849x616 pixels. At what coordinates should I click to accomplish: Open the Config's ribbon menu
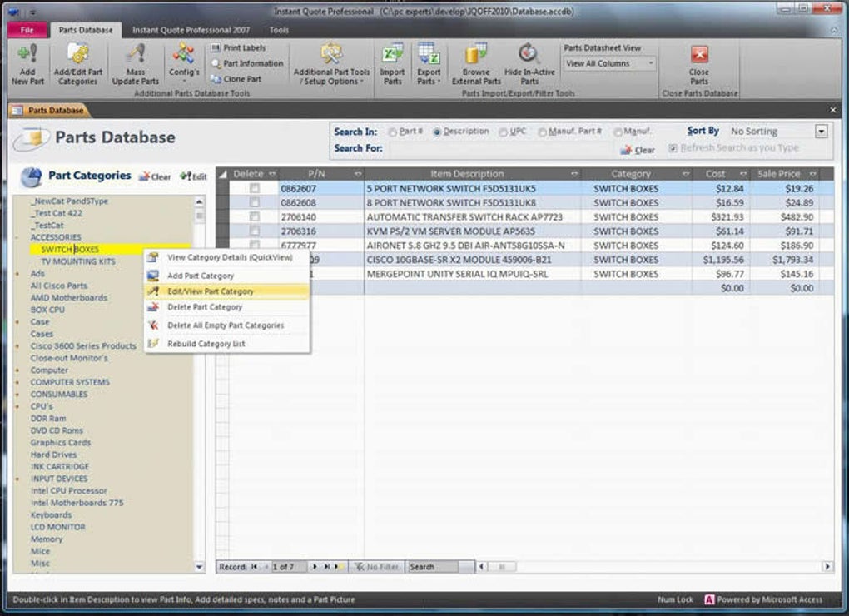click(x=184, y=62)
